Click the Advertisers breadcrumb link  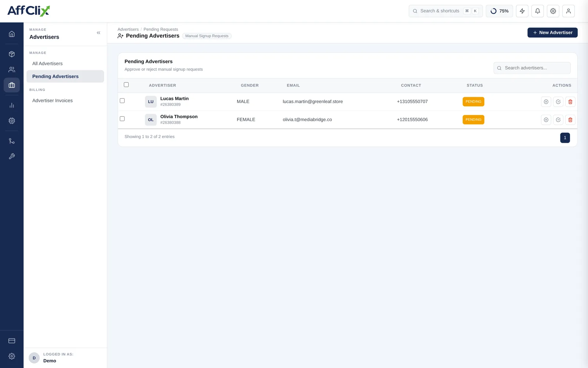[x=128, y=29]
